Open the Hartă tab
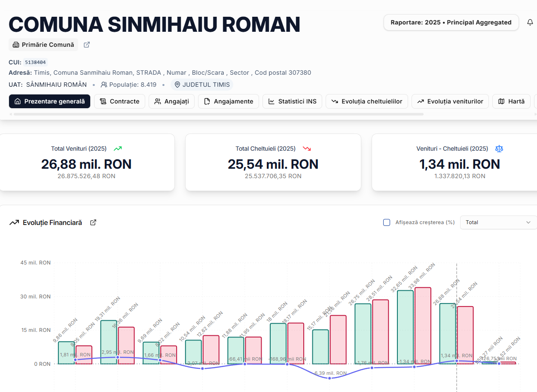Image resolution: width=537 pixels, height=392 pixels. (x=511, y=101)
